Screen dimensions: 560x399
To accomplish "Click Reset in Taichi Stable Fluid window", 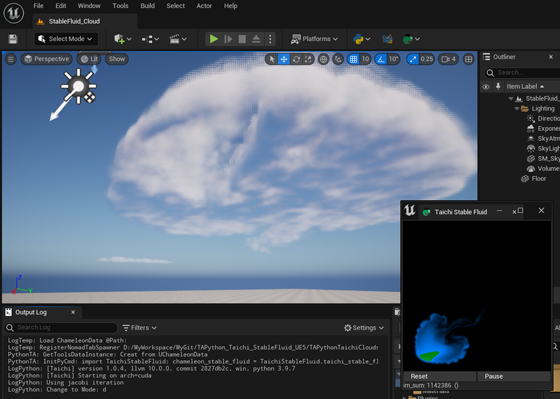I will [x=440, y=376].
